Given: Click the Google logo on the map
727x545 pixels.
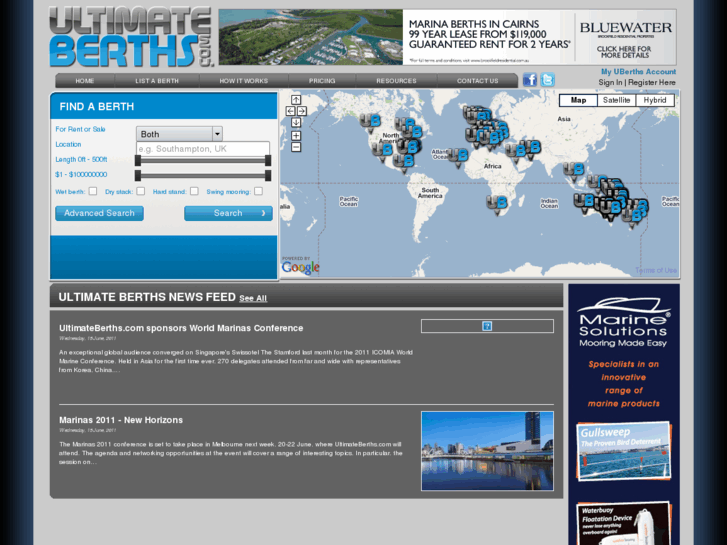Looking at the screenshot, I should point(300,266).
